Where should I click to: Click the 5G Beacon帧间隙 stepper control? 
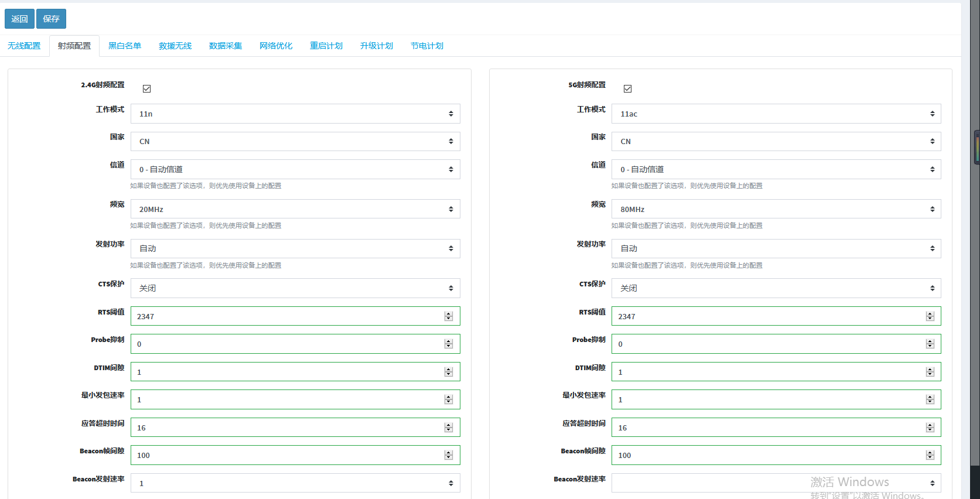click(930, 455)
